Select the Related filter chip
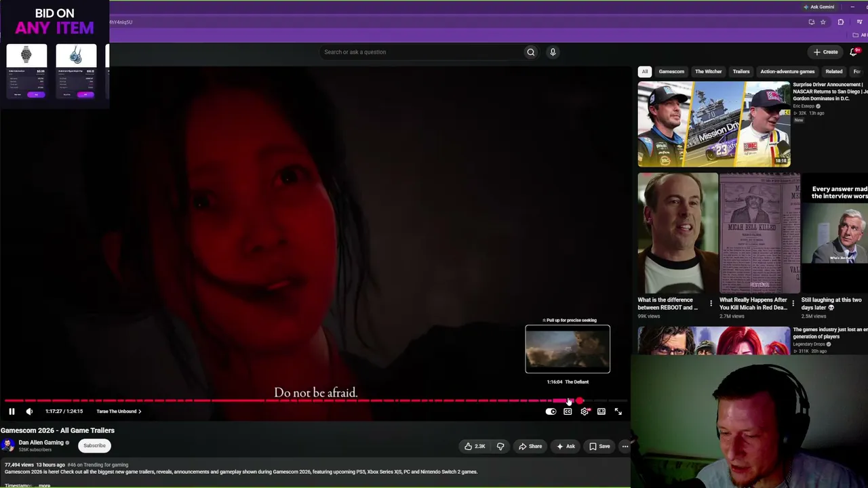Viewport: 868px width, 488px height. 834,71
